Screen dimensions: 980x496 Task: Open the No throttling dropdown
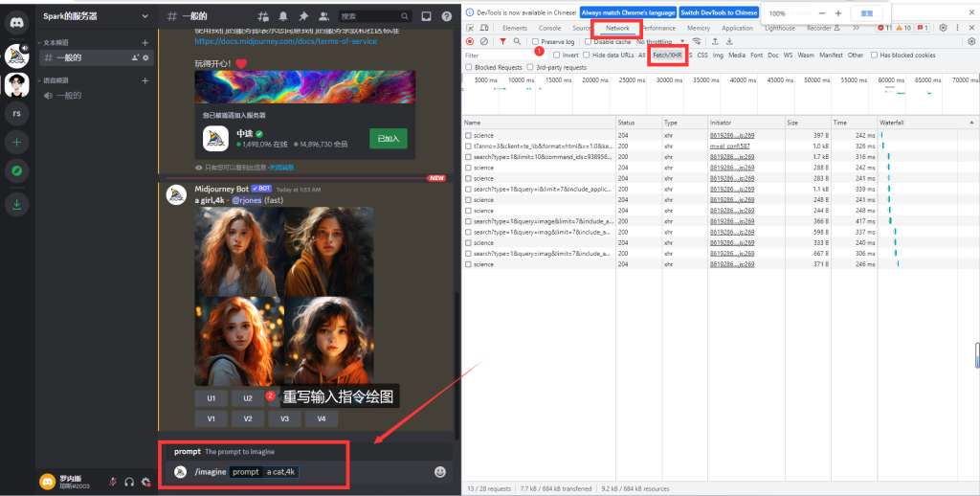[662, 42]
